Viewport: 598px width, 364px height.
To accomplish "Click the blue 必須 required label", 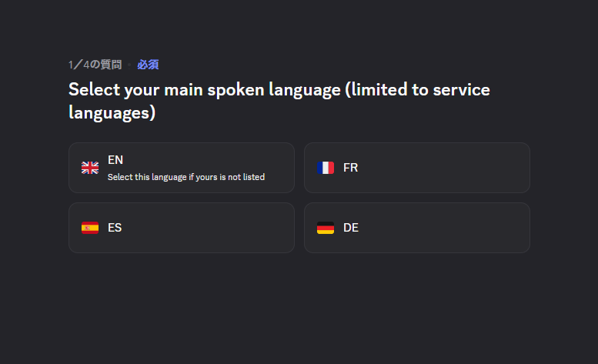I will coord(148,65).
